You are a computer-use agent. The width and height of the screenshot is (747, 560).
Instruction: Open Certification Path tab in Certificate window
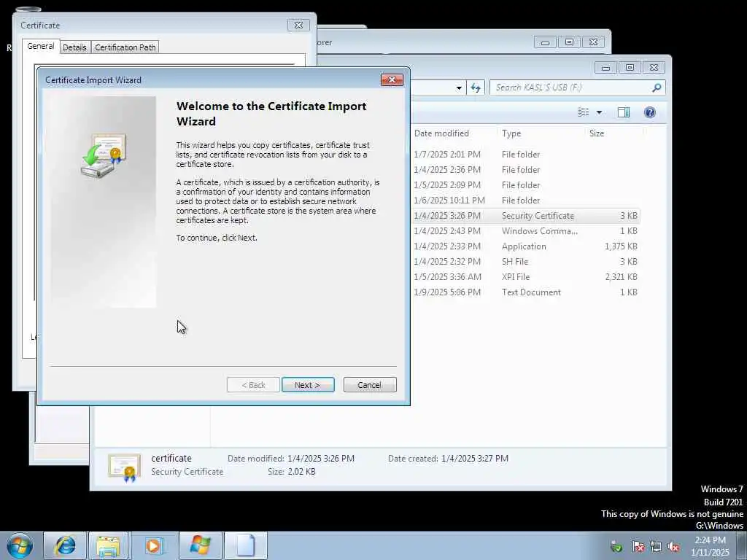[125, 47]
